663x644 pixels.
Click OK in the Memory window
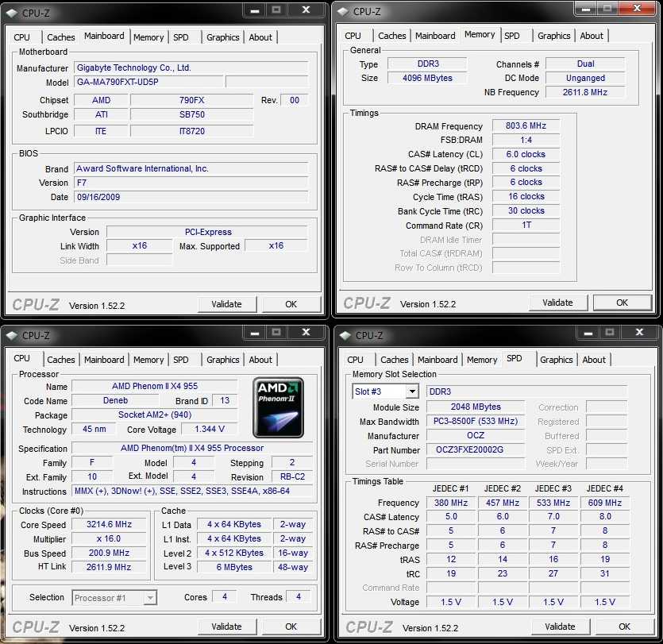[x=622, y=303]
